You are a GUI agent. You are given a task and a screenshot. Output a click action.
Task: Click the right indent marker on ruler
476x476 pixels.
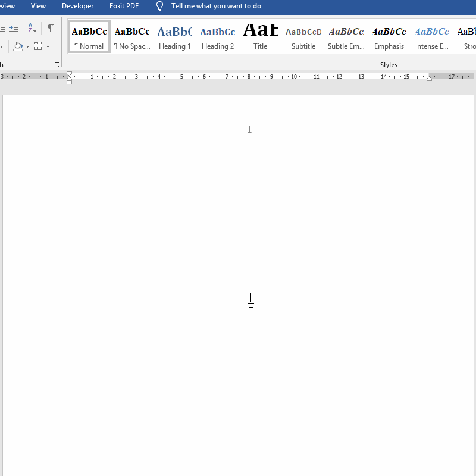[x=429, y=79]
